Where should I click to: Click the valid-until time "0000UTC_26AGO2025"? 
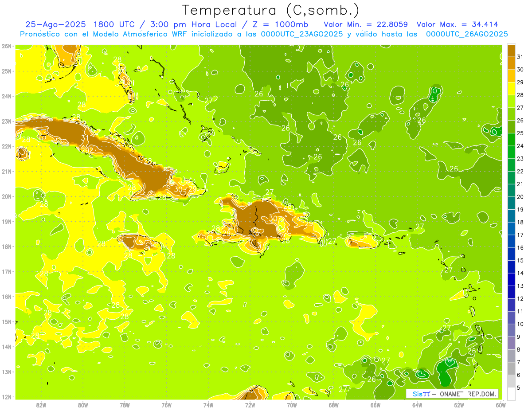pyautogui.click(x=467, y=34)
